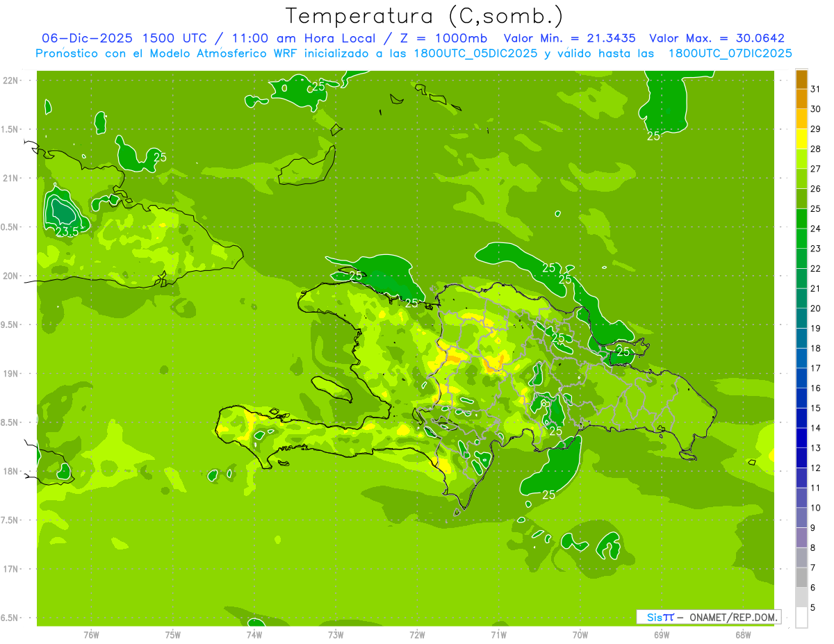Click the "23" value on the color legend
This screenshot has width=834, height=644.
click(816, 249)
